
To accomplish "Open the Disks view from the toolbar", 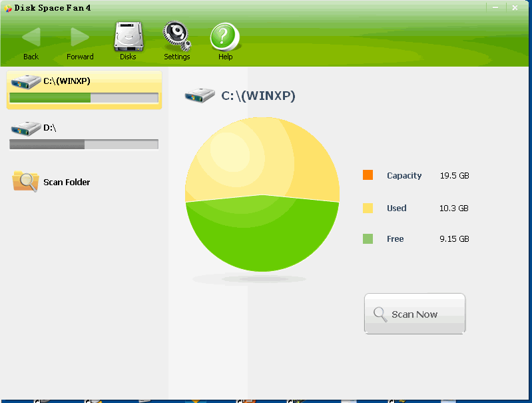I will tap(128, 37).
